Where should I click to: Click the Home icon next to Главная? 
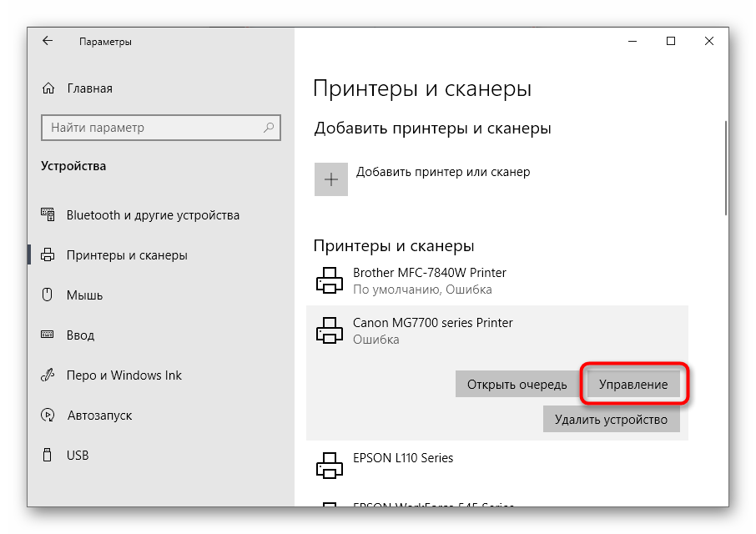49,88
